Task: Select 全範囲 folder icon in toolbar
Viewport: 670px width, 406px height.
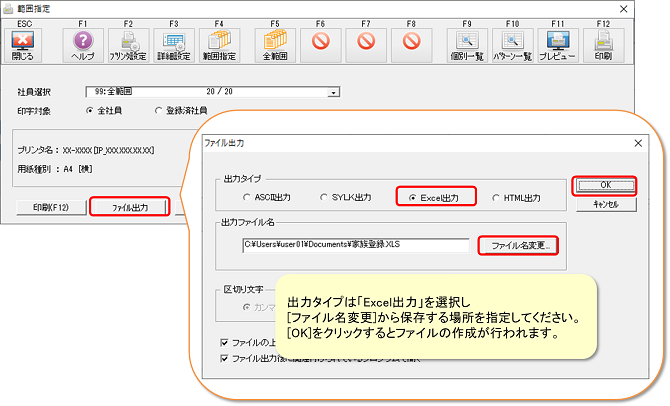Action: [x=277, y=43]
